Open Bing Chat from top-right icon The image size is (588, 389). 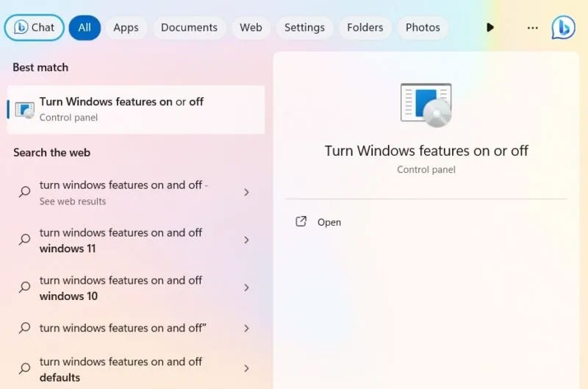tap(563, 27)
